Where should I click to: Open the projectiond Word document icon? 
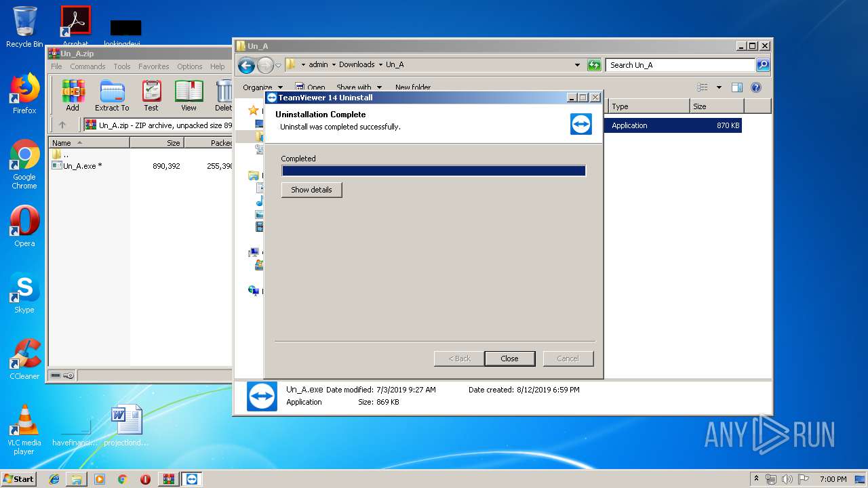tap(126, 426)
